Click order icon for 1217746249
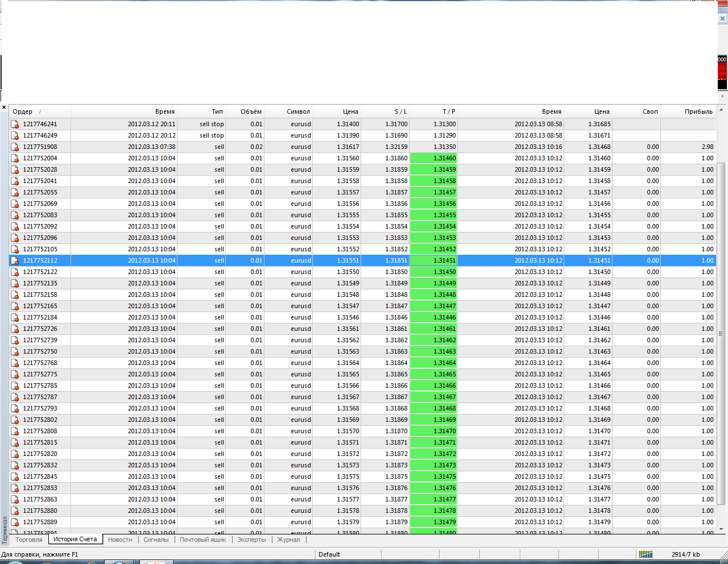The width and height of the screenshot is (728, 564). point(15,135)
